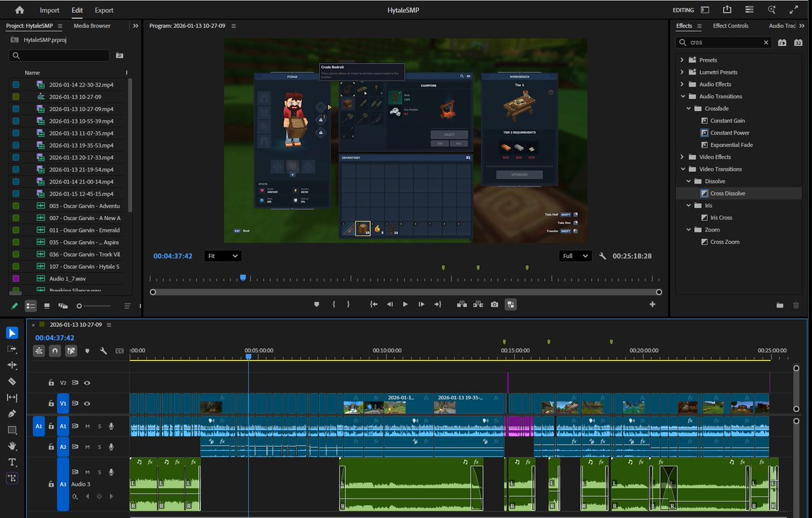812x518 pixels.
Task: Select the Slip tool
Action: 12,397
